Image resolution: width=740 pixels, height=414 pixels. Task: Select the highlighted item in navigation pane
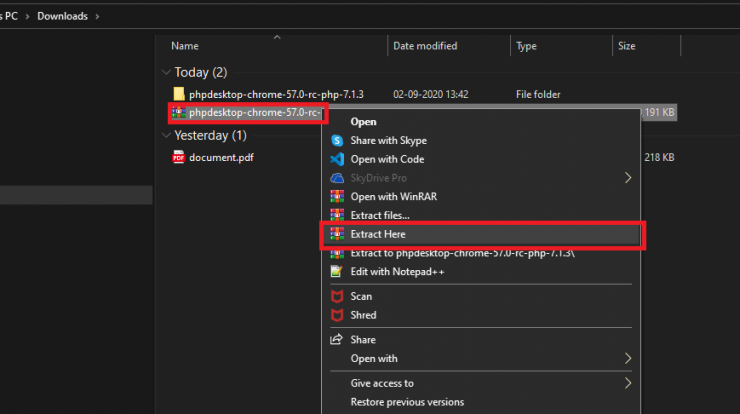tap(76, 195)
